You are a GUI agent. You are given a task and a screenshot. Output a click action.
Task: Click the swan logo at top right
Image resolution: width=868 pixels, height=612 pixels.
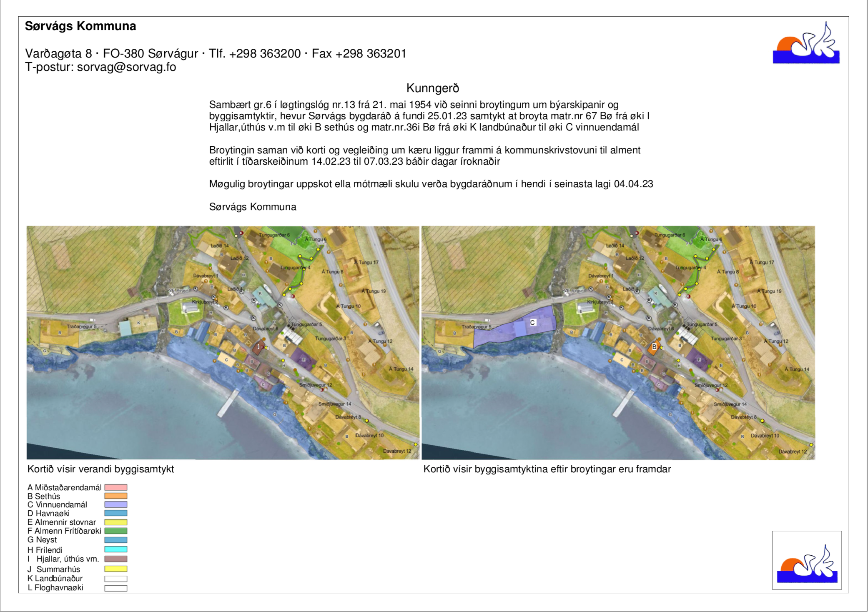pos(806,43)
